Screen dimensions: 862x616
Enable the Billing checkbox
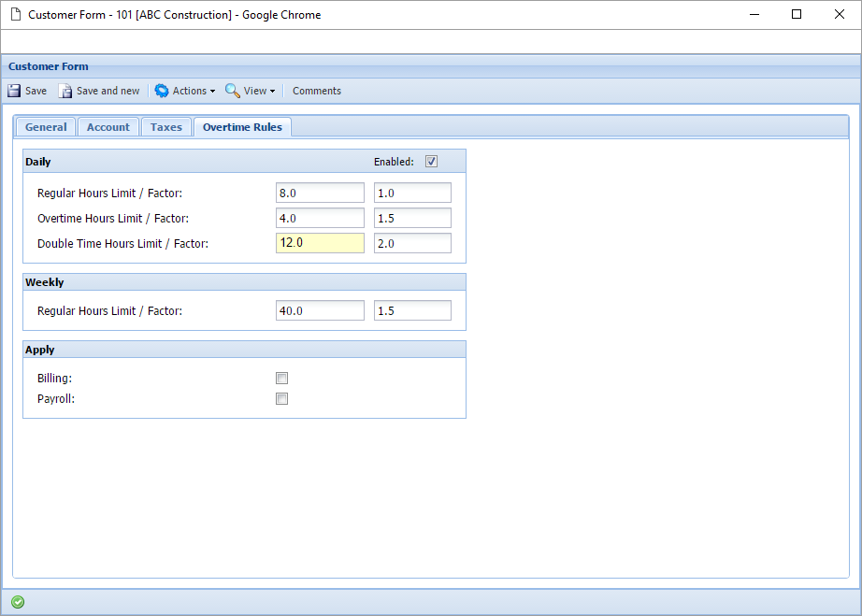281,379
